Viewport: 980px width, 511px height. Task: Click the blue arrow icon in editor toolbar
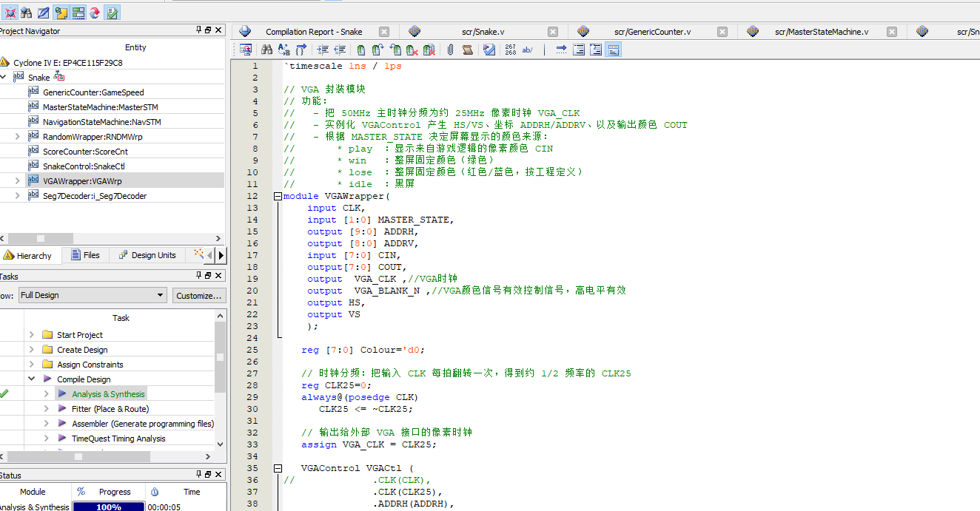[561, 50]
